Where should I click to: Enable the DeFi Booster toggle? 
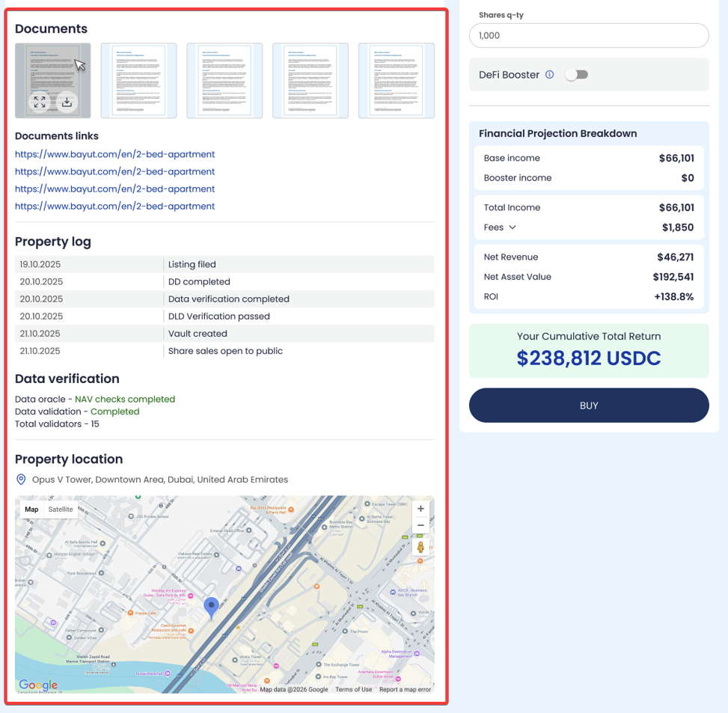[576, 75]
